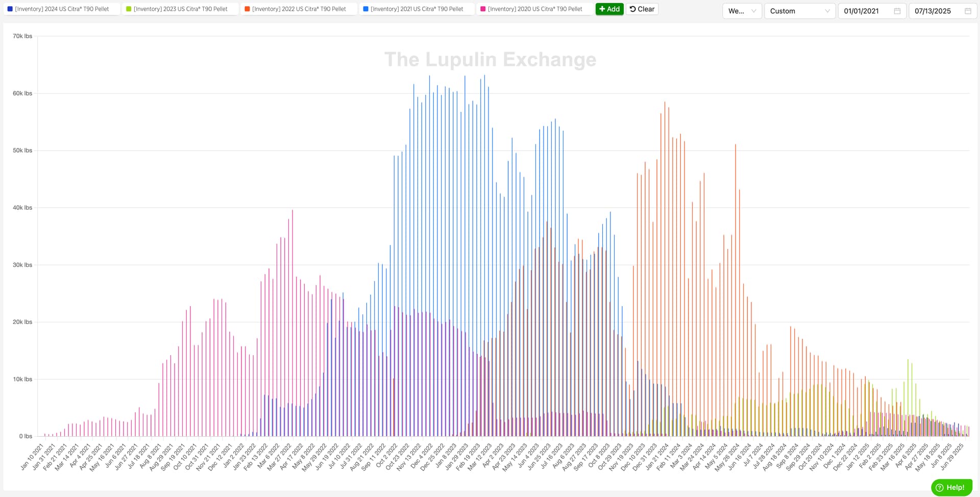Open the Custom date range dropdown
This screenshot has width=980, height=497.
pos(800,11)
